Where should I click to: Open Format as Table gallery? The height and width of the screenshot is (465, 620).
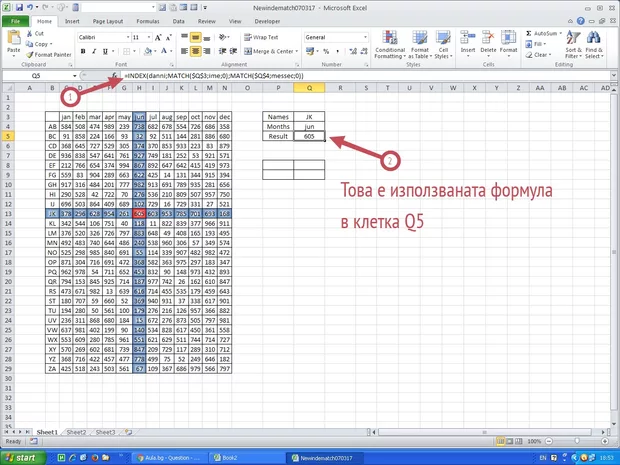click(420, 45)
